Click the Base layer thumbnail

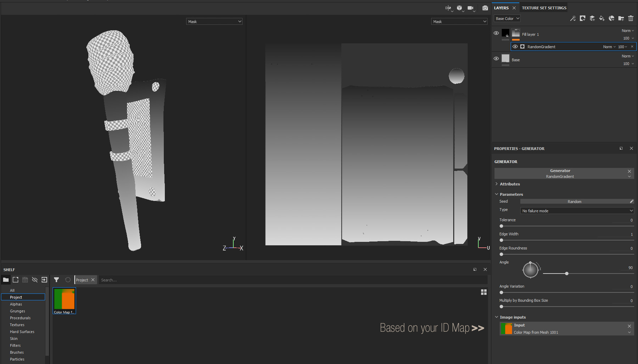(505, 58)
